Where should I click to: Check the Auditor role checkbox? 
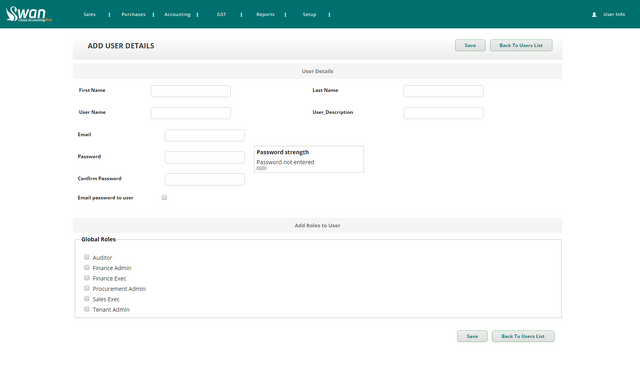pyautogui.click(x=87, y=257)
